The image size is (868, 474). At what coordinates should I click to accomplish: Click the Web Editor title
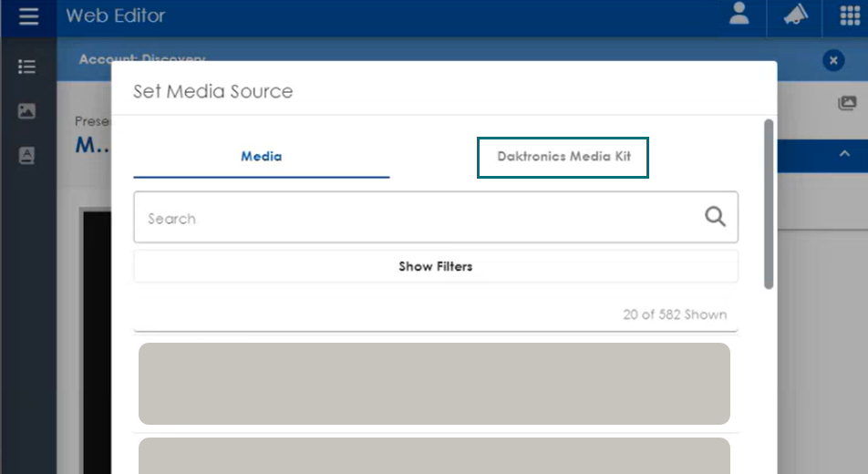coord(116,15)
